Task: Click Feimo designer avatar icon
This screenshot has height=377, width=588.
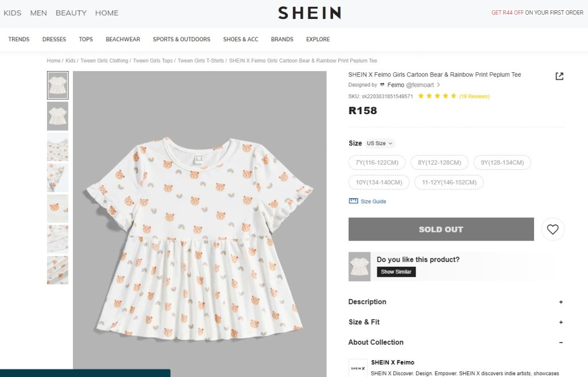Action: point(382,85)
